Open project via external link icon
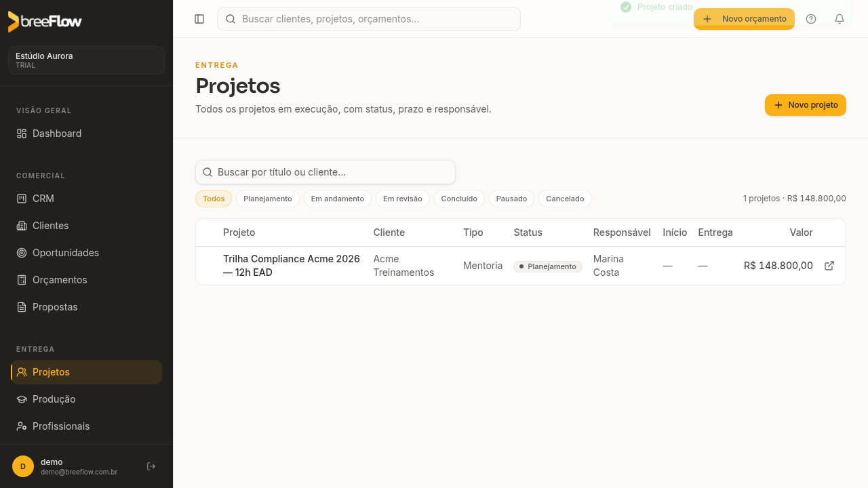This screenshot has width=868, height=488. (829, 266)
